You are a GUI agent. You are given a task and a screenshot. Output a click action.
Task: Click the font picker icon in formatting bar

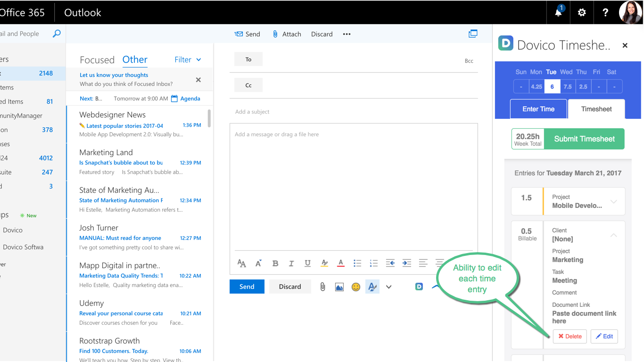tap(242, 263)
